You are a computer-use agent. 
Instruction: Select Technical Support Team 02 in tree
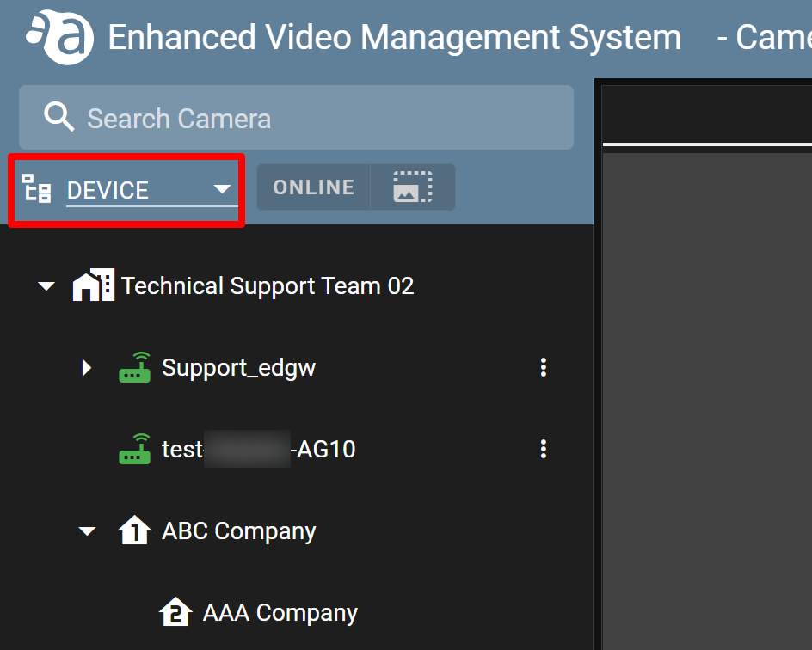tap(268, 285)
